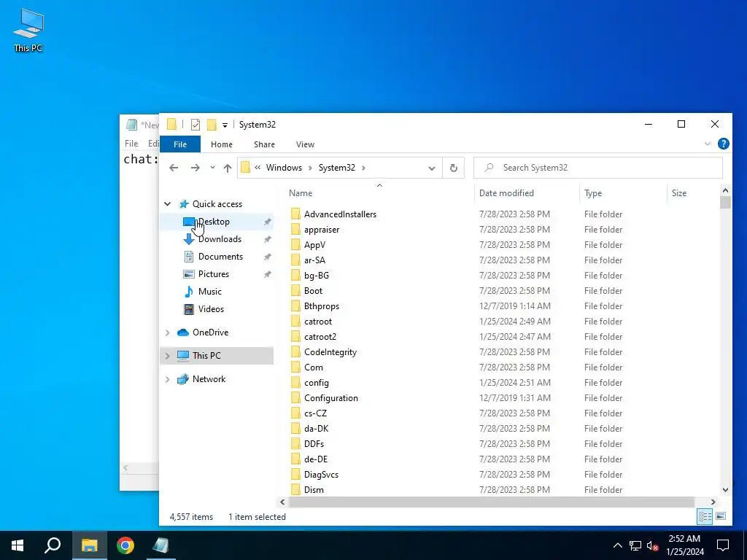Image resolution: width=747 pixels, height=560 pixels.
Task: Open the View ribbon tab
Action: coord(305,144)
